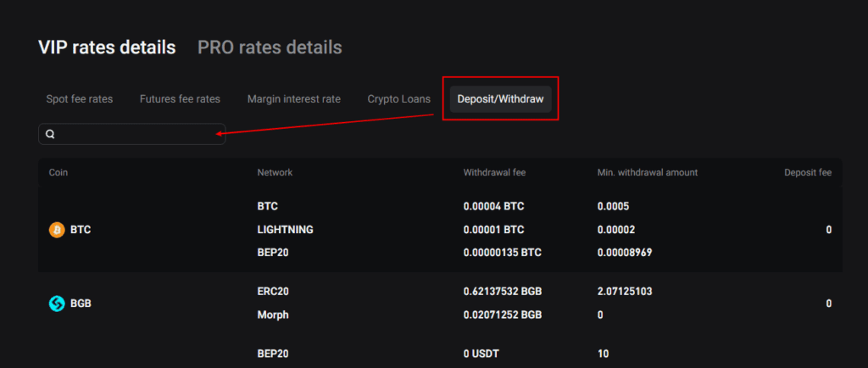Click the Withdrawal fee column header
Screen dimensions: 868x368
click(x=494, y=172)
